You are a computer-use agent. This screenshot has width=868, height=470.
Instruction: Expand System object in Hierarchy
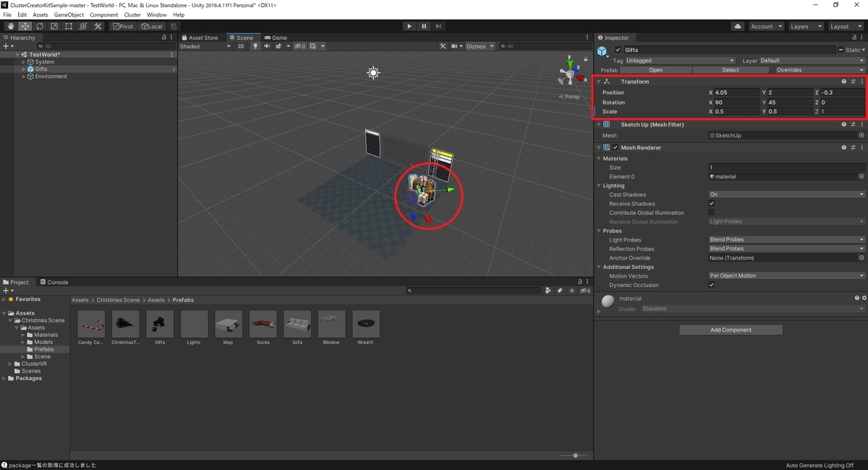24,62
